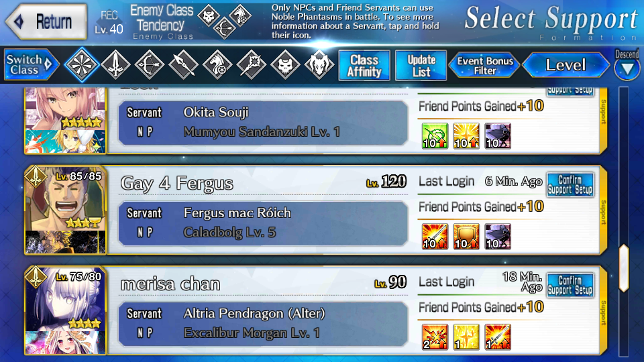Screen dimensions: 644x362
Task: Toggle the Switch Class button
Action: pos(30,64)
